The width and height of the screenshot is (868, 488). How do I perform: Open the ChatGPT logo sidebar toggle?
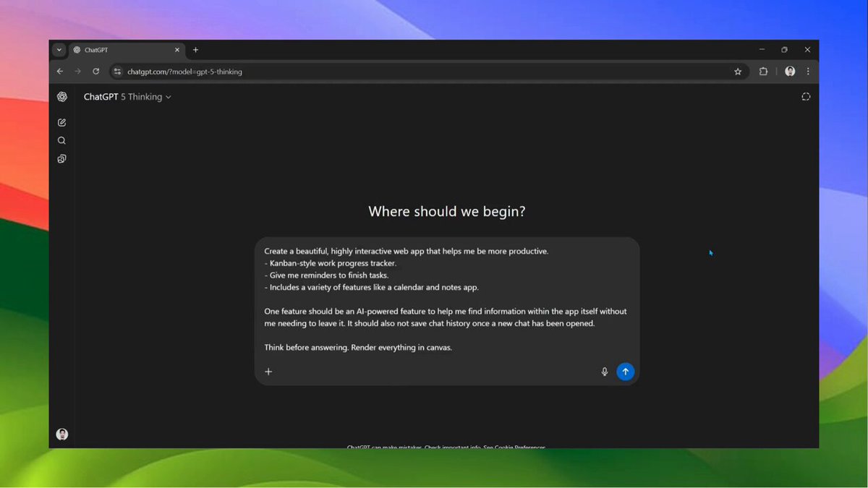[x=62, y=97]
